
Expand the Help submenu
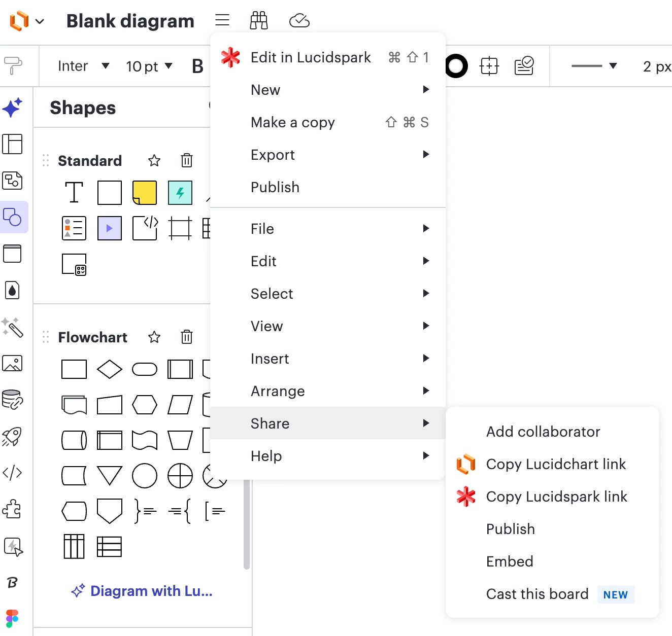pos(328,456)
